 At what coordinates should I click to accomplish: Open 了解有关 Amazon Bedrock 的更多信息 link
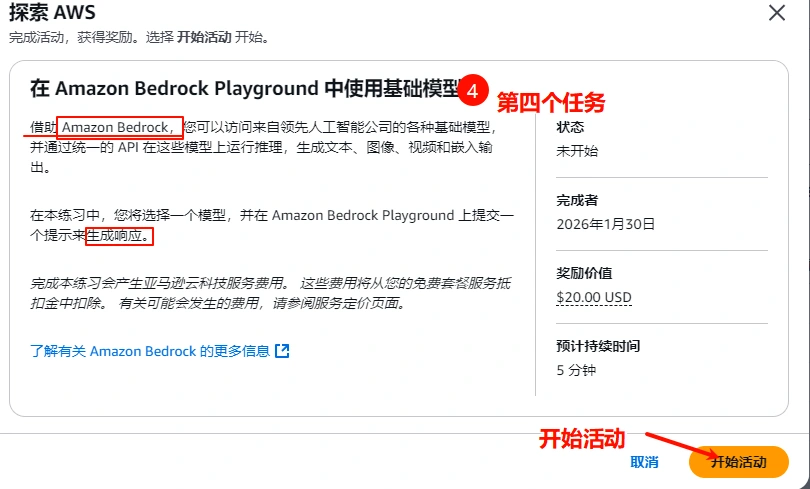150,351
